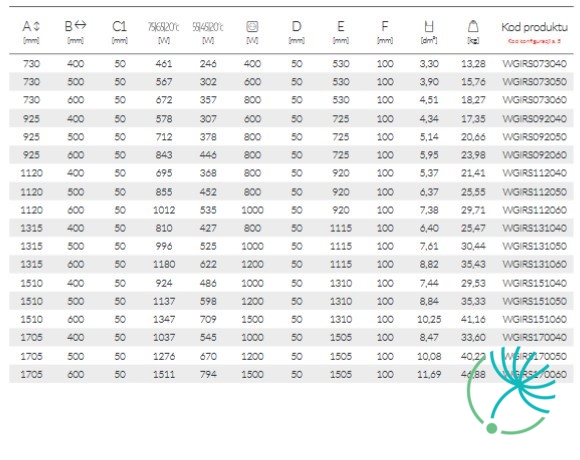
Task: Select the Kod produktu column header
Action: [x=535, y=27]
